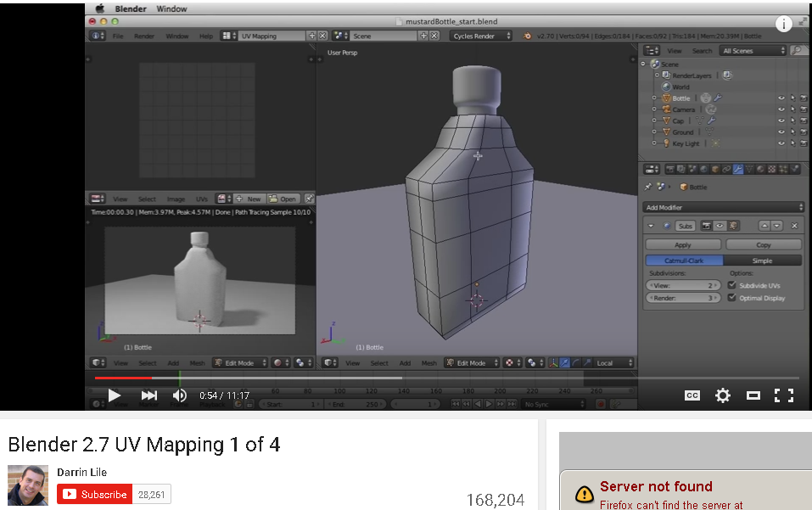
Task: Toggle closed captions CC button
Action: click(x=692, y=395)
